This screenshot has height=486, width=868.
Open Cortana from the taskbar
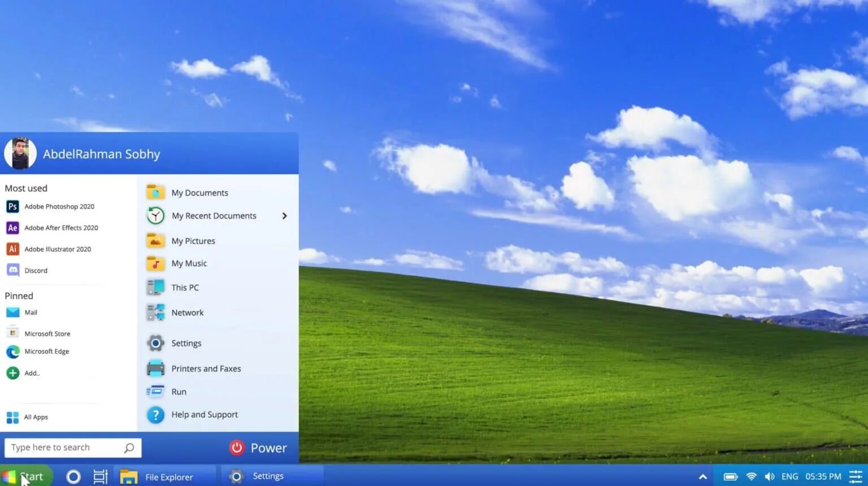(x=73, y=476)
